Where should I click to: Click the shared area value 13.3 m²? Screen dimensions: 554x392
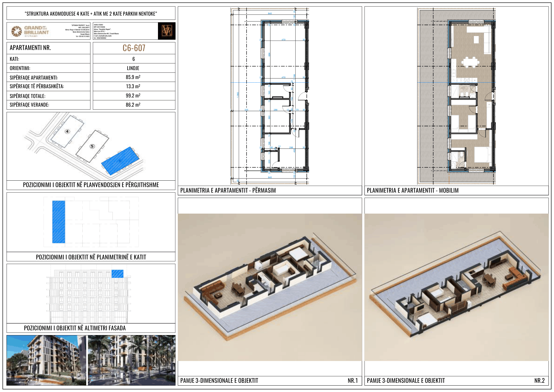[x=133, y=86]
